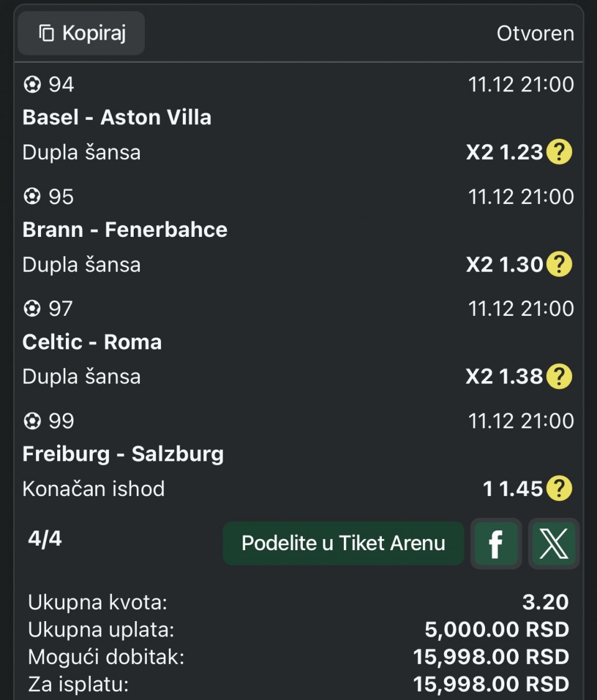
Task: Open help icon for Basel X2 1.23 odds
Action: [558, 152]
